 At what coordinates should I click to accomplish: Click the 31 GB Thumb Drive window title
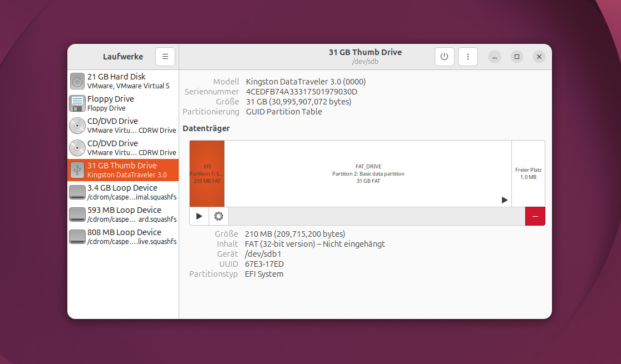(x=365, y=52)
